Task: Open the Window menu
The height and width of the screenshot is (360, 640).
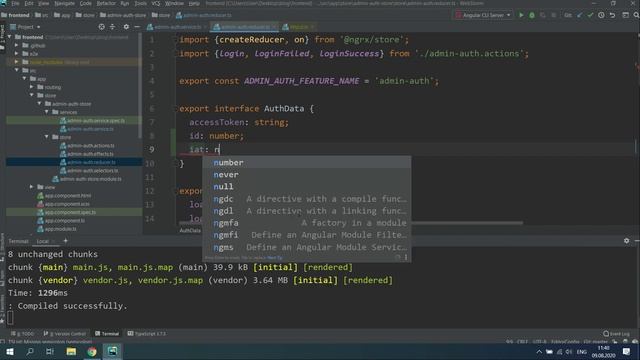Action: click(174, 3)
